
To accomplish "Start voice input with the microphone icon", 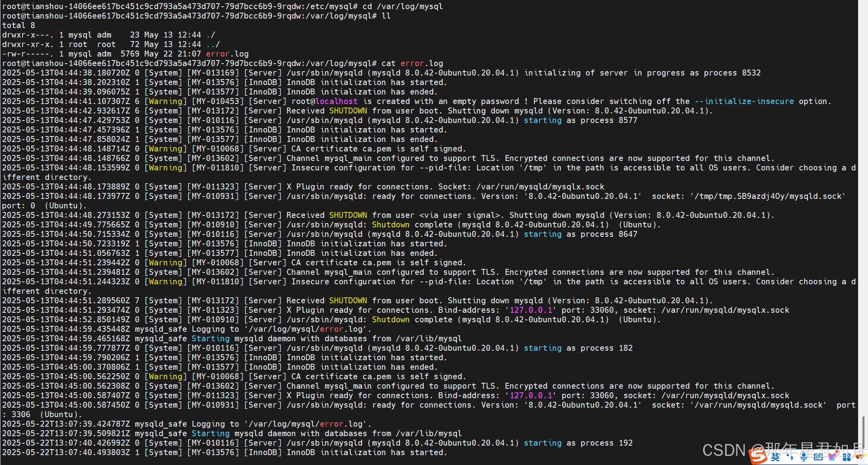I will click(804, 457).
